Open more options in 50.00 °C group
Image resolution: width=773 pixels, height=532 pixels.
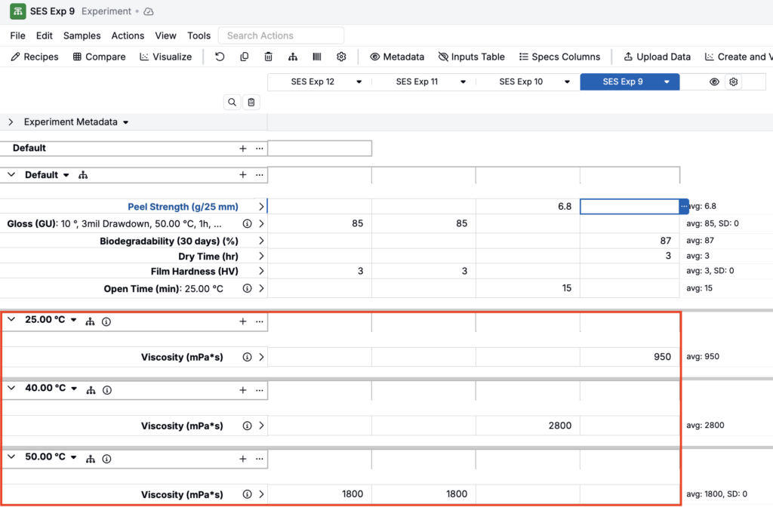click(260, 459)
